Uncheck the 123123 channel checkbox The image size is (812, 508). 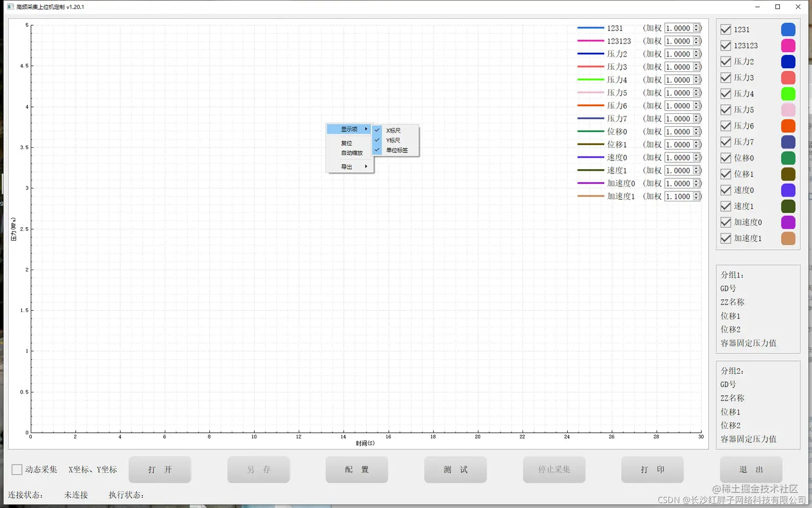[x=726, y=46]
